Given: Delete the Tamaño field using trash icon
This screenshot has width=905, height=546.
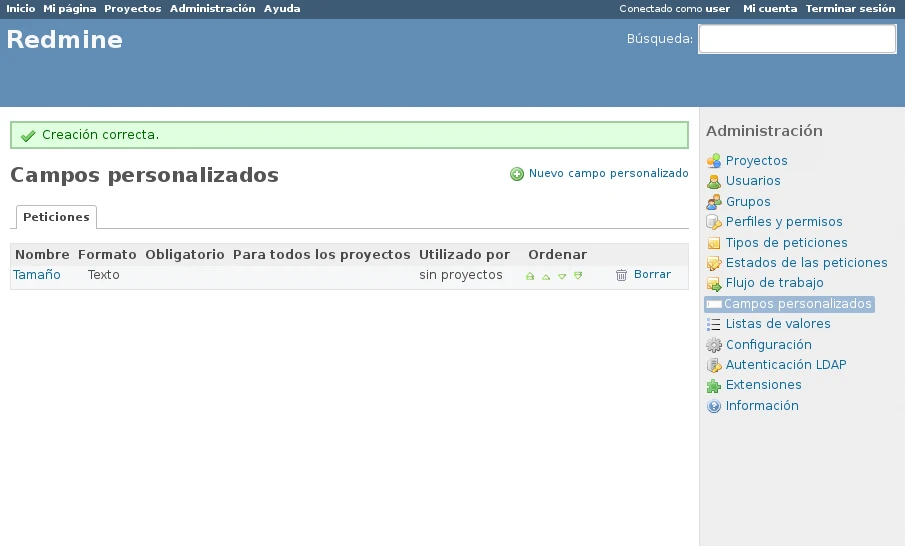Looking at the screenshot, I should (x=621, y=275).
